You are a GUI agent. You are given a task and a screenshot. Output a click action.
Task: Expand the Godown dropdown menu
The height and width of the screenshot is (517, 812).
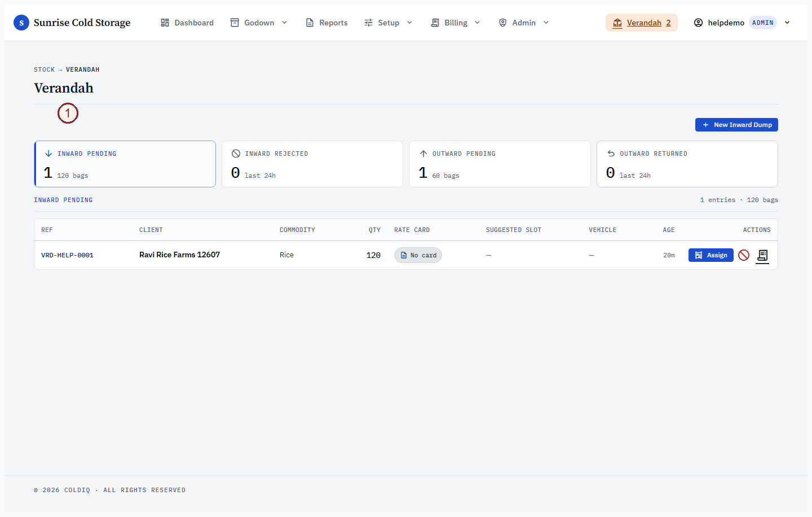tap(259, 23)
